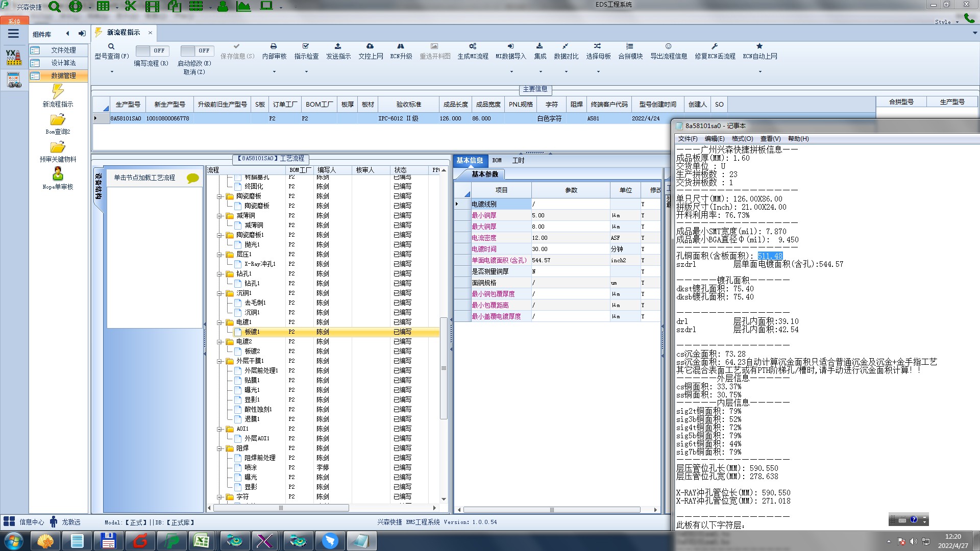This screenshot has height=551, width=980.
Task: Collapse the 电镀1 tree folder
Action: [219, 322]
